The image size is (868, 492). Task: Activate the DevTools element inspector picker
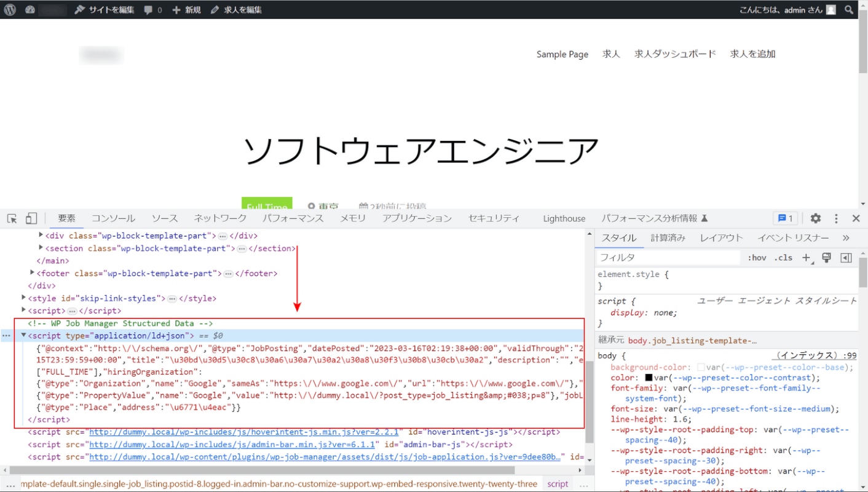point(12,218)
